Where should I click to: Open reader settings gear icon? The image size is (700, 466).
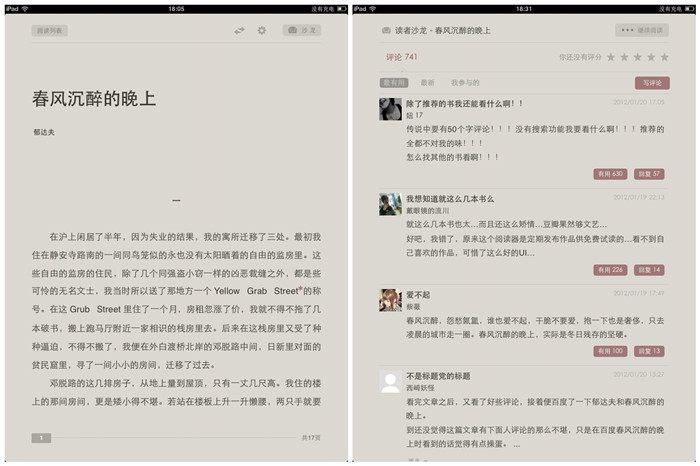tap(262, 31)
